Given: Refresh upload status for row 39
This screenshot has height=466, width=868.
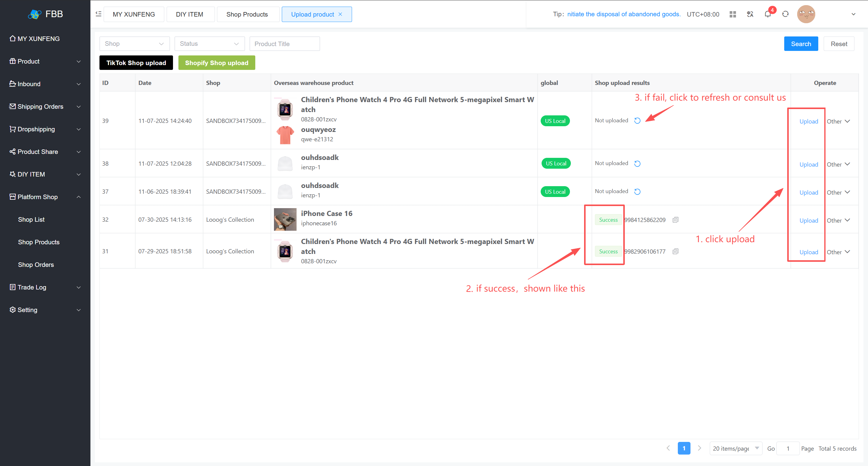Looking at the screenshot, I should (x=637, y=120).
